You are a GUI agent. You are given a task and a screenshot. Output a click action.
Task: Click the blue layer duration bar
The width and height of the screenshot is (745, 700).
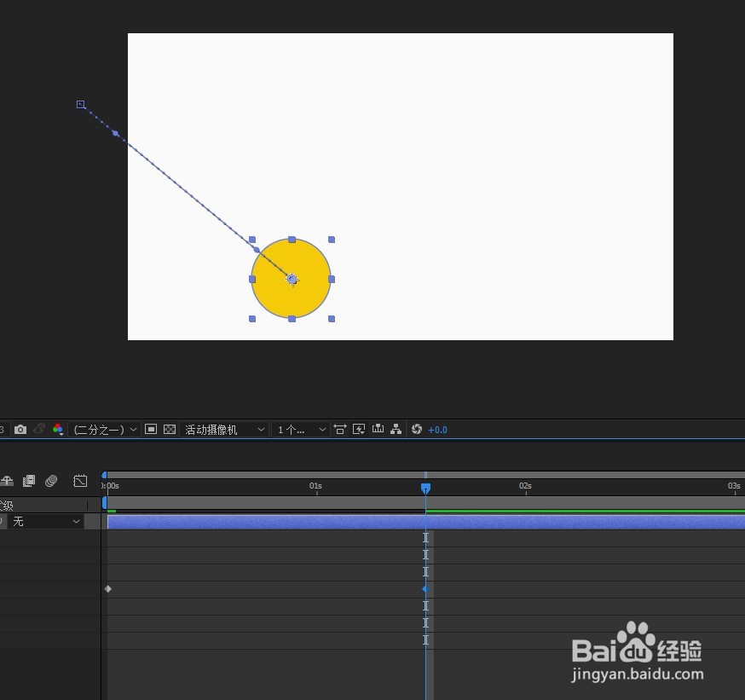(426, 522)
